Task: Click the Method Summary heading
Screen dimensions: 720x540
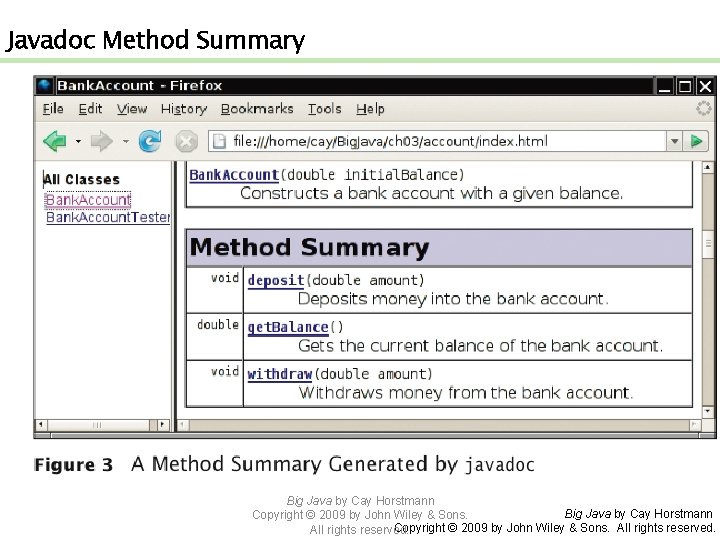Action: [x=309, y=248]
